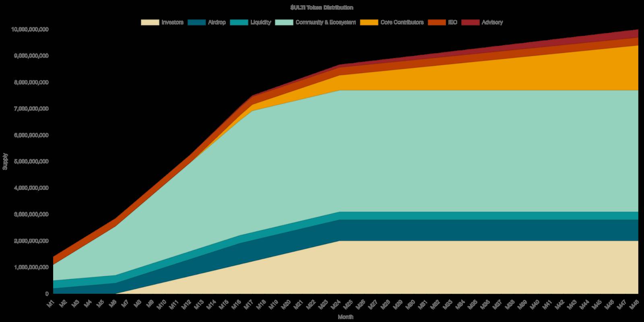
Task: Toggle the Investors legend color box
Action: pos(150,23)
